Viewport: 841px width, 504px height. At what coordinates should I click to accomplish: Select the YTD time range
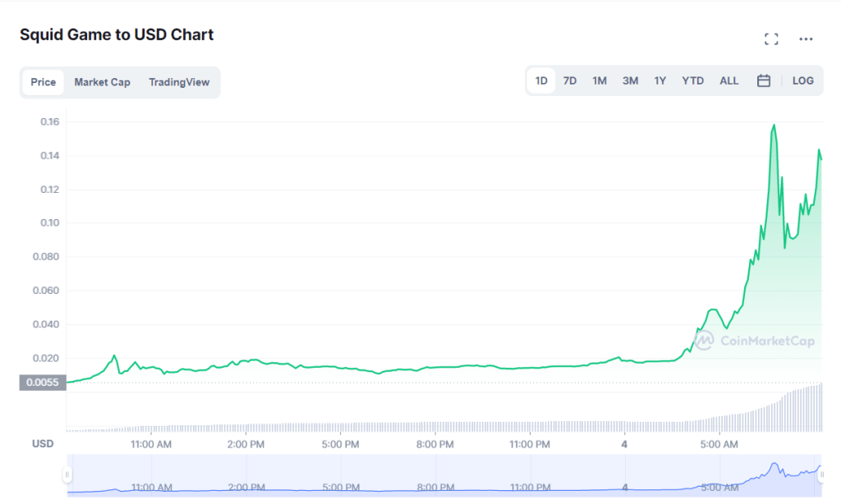692,81
